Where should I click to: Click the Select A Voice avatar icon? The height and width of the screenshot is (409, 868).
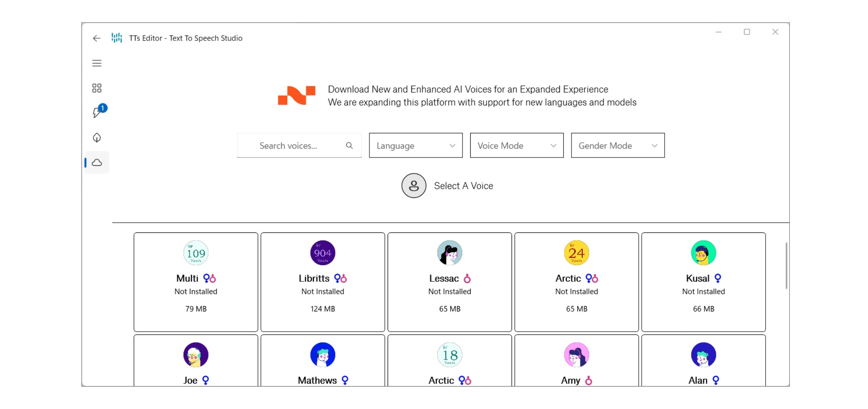(x=414, y=186)
